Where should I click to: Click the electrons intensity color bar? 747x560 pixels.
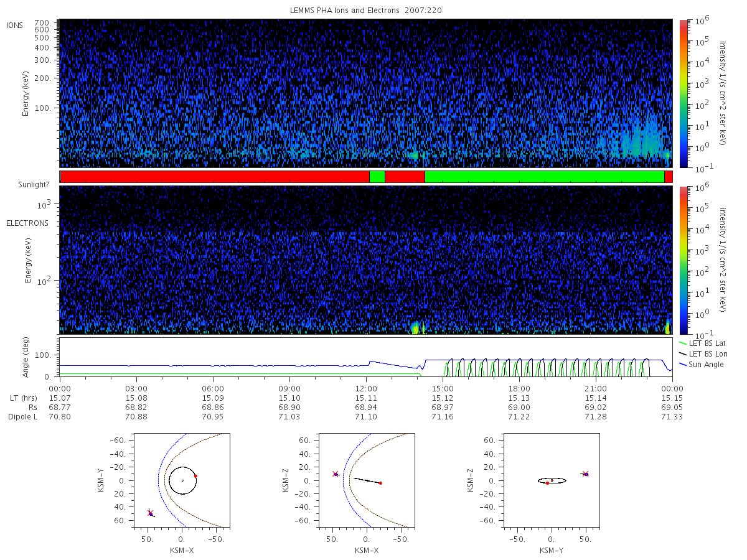[x=683, y=260]
